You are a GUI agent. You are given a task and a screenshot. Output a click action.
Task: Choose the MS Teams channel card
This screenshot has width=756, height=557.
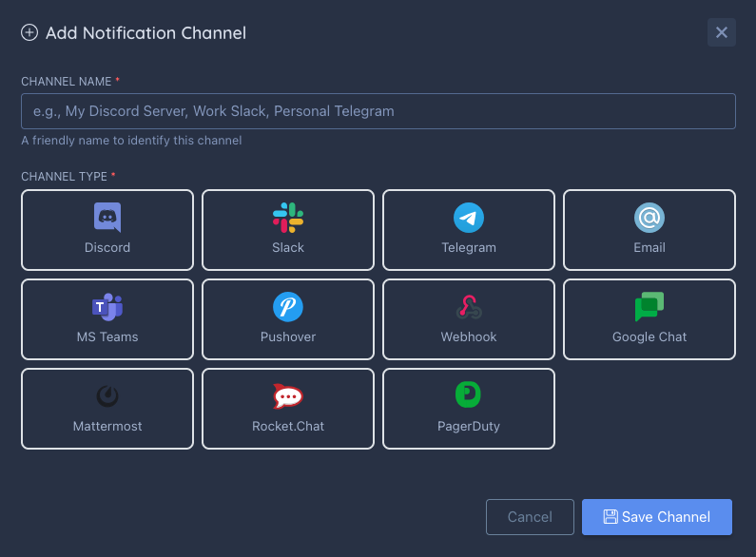[x=107, y=319]
